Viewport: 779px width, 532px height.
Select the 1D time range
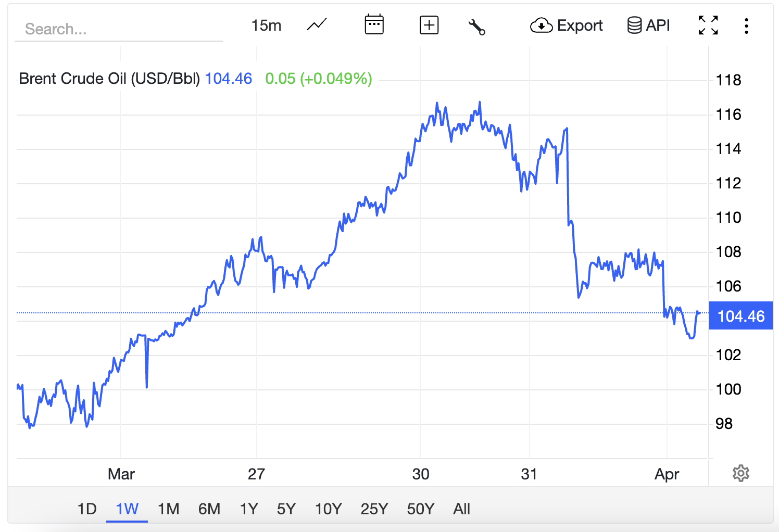pyautogui.click(x=87, y=509)
